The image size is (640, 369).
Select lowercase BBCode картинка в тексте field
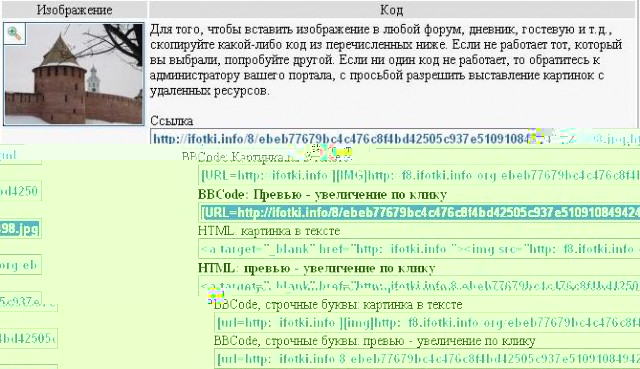pyautogui.click(x=427, y=323)
